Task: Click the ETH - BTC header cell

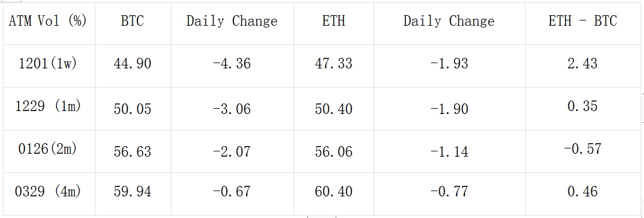Action: 583,24
